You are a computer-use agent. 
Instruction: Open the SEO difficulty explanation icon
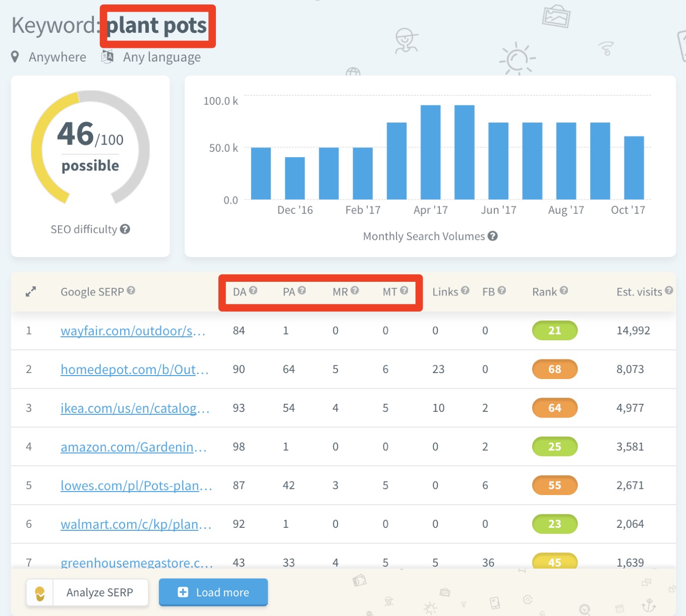point(125,229)
